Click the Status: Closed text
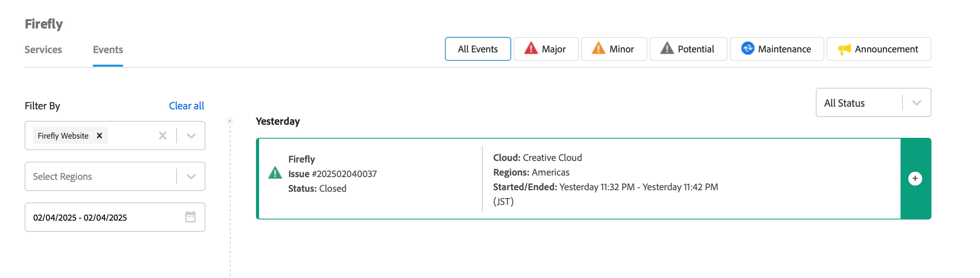 point(317,188)
